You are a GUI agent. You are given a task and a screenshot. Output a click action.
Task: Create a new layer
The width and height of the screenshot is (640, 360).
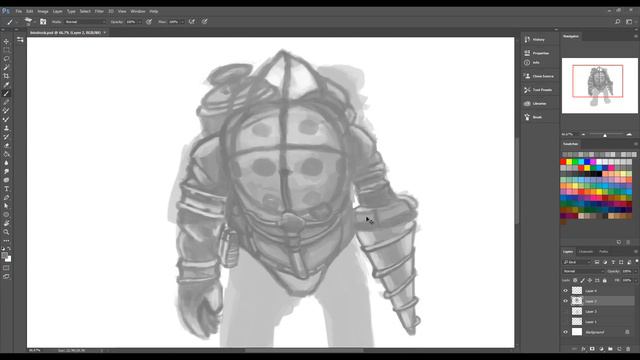tap(619, 349)
